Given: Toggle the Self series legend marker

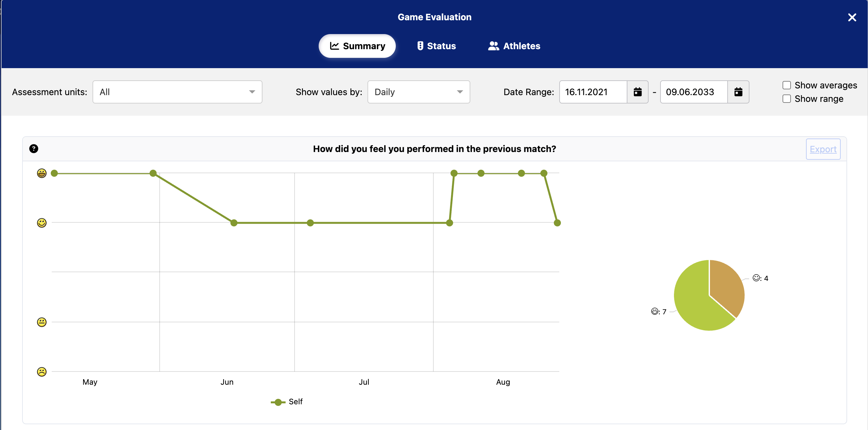Looking at the screenshot, I should click(278, 402).
